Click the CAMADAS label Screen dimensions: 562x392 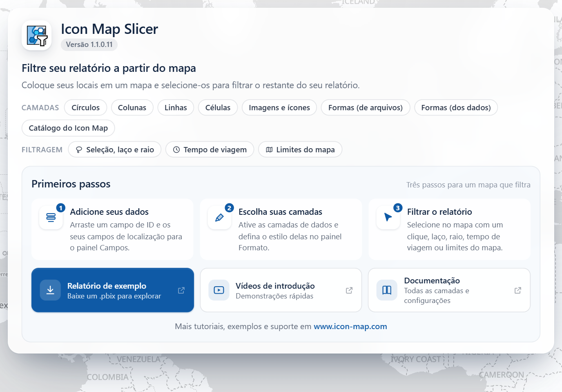[x=40, y=108]
